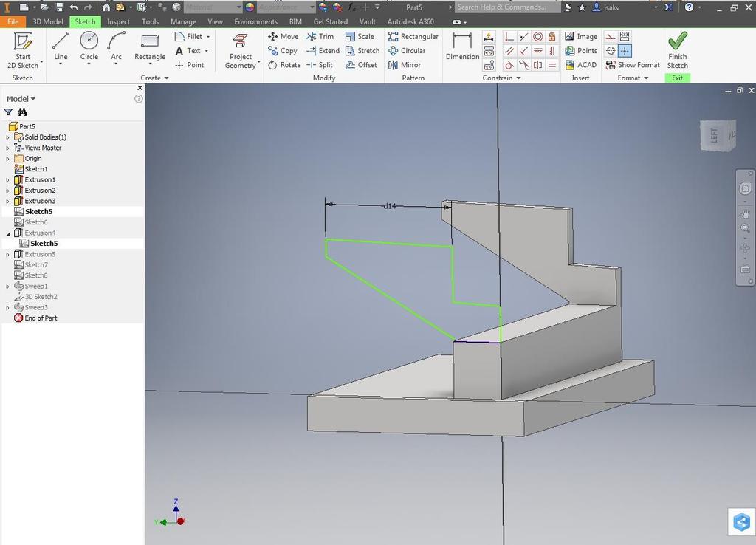Expand the Sweep1 tree node
Viewport: 756px width, 545px height.
tap(7, 287)
